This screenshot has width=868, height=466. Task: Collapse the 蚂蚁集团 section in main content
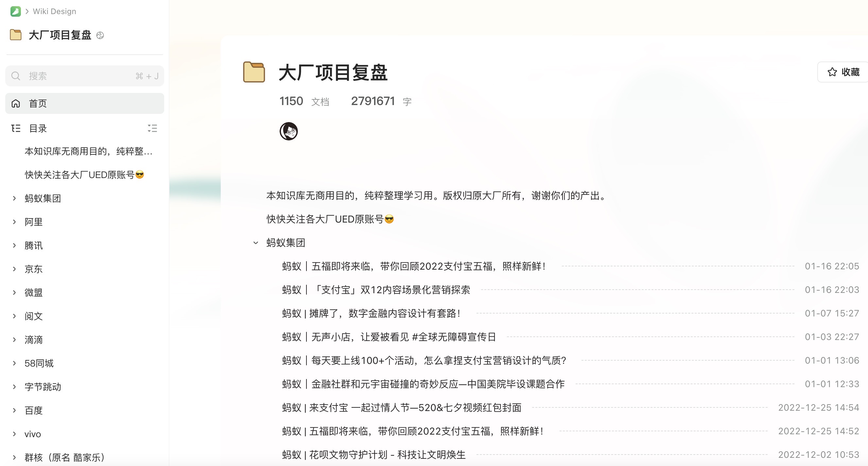pyautogui.click(x=256, y=243)
